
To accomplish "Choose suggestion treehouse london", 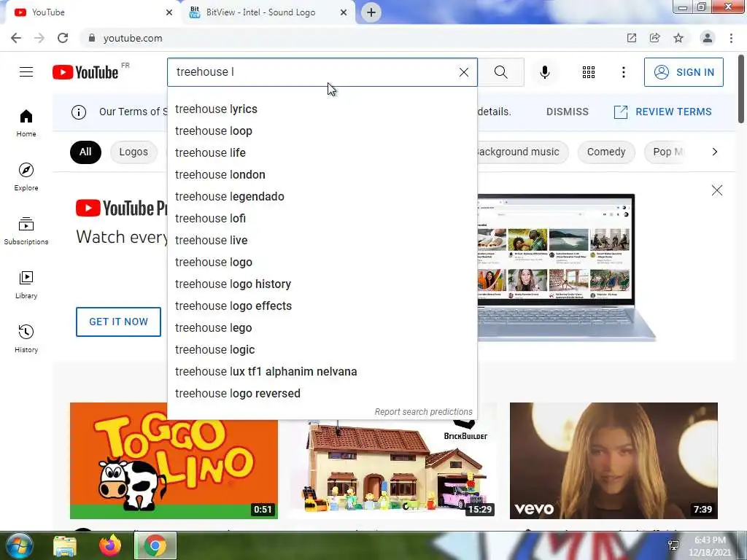I will 322,175.
